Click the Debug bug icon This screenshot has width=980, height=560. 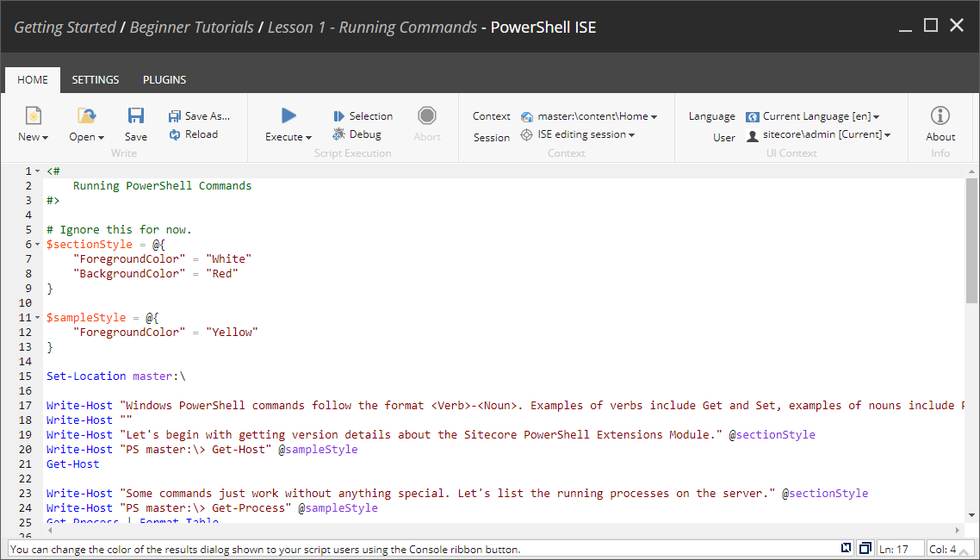click(x=338, y=134)
